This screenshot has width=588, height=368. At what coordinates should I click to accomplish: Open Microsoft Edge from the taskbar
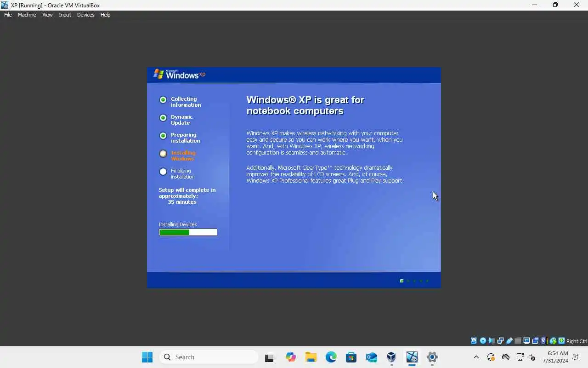[x=331, y=357]
